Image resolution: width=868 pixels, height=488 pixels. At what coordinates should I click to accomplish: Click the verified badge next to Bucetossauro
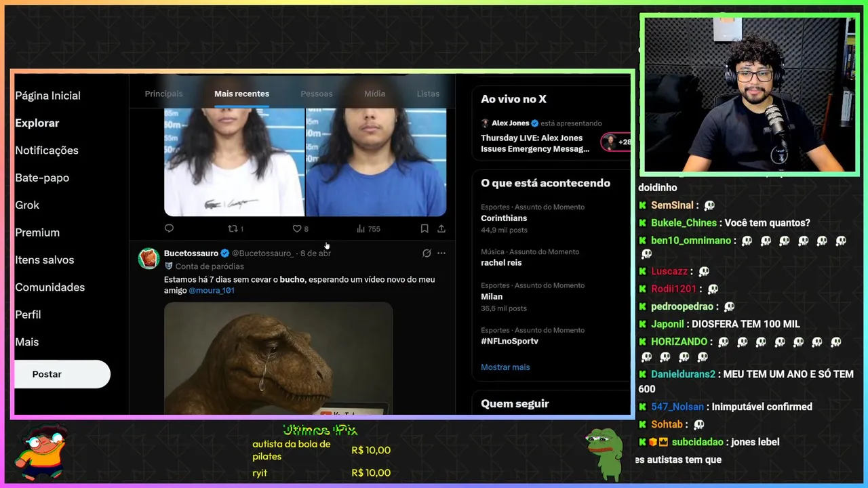[x=225, y=253]
